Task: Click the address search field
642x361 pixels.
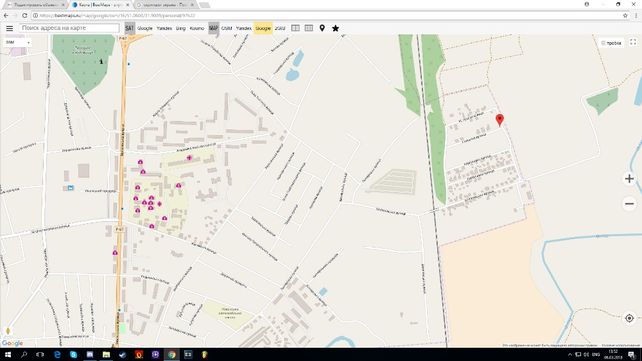Action: tap(69, 28)
